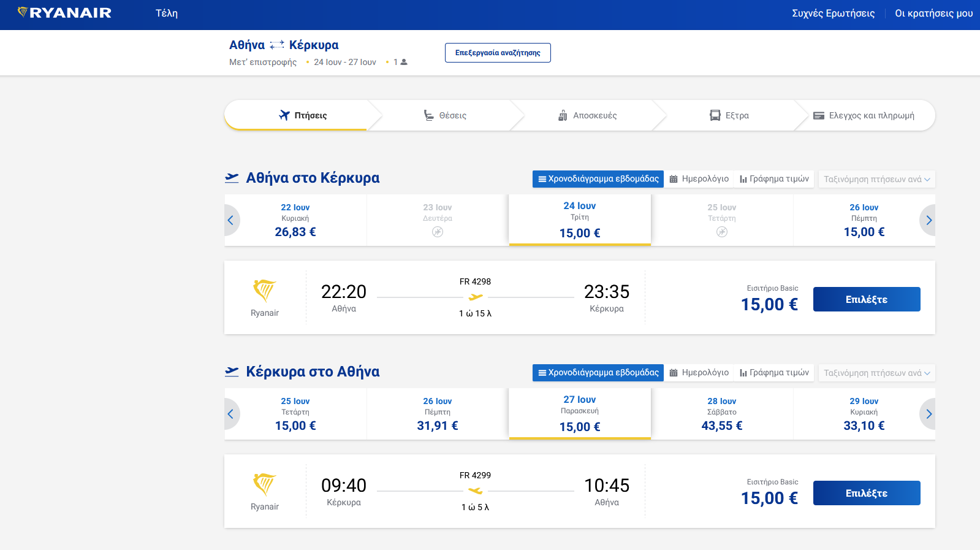
Task: Show previous return dates with left chevron
Action: click(230, 414)
